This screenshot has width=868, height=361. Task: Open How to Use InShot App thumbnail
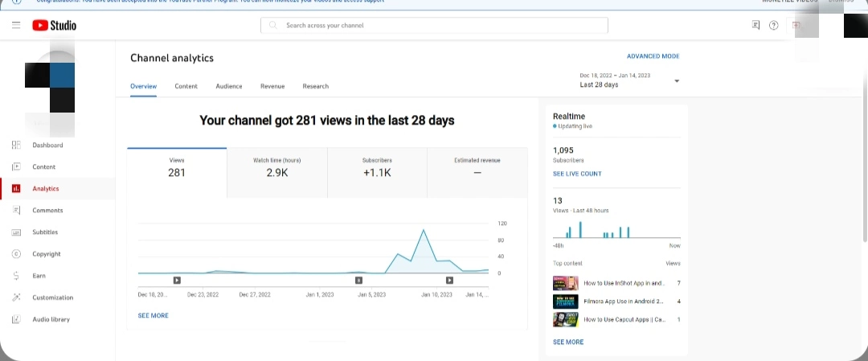pos(565,283)
